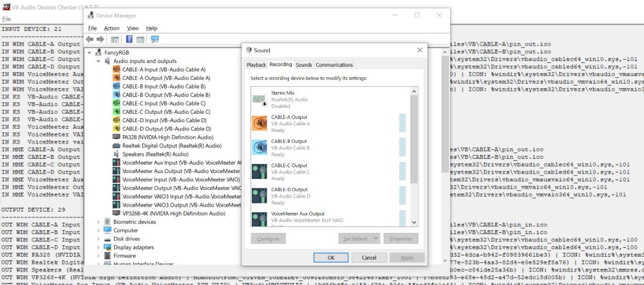This screenshot has height=285, width=644.
Task: Select the orange CABLE-A Input device icon
Action: [x=116, y=69]
